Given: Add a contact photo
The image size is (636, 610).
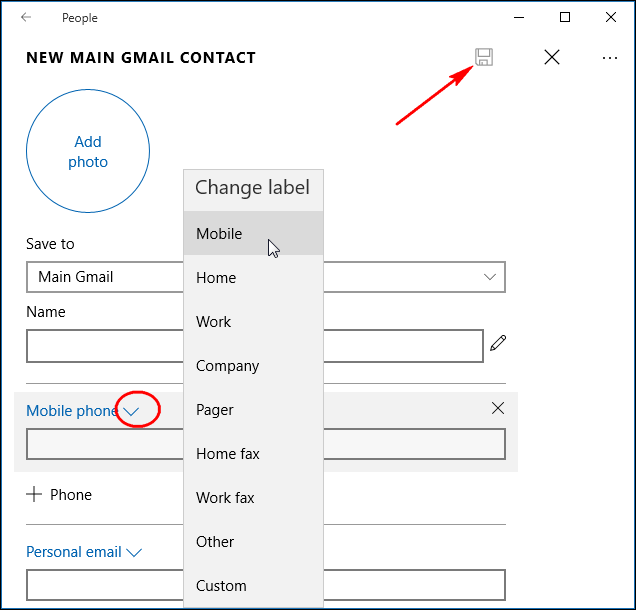Looking at the screenshot, I should tap(88, 151).
